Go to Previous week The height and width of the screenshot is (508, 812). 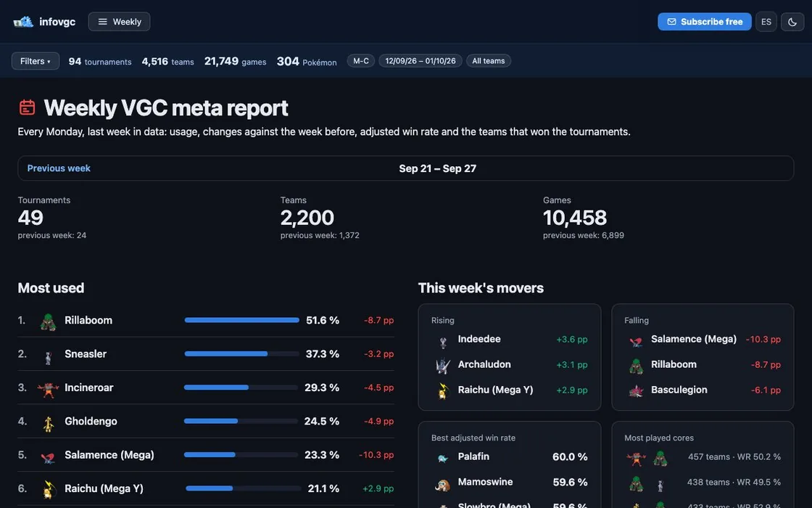59,168
